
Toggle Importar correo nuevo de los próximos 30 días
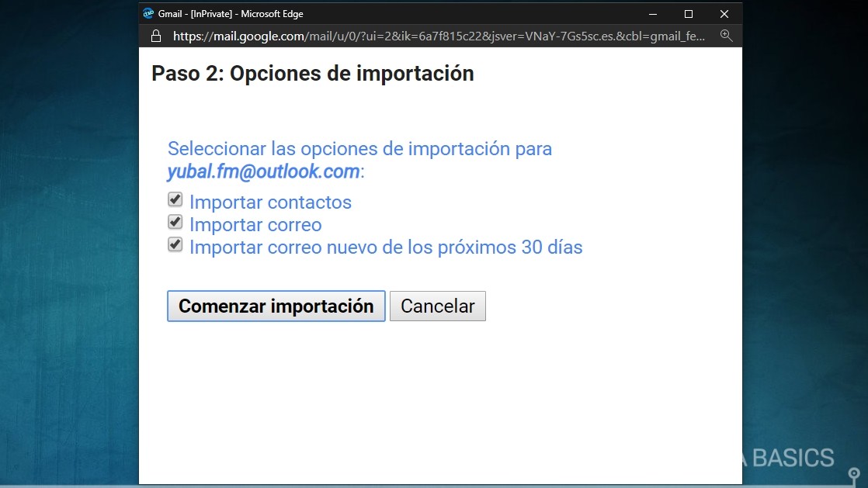tap(174, 244)
